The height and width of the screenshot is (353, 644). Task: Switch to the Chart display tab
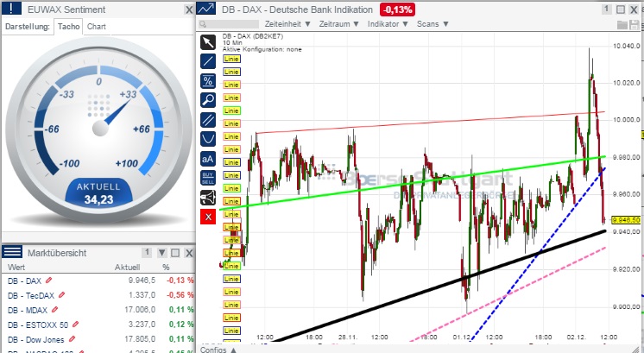click(97, 26)
